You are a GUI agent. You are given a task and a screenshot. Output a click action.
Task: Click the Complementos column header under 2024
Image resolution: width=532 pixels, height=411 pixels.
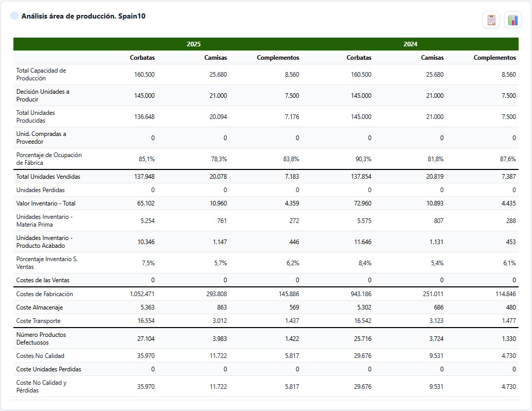pos(495,58)
